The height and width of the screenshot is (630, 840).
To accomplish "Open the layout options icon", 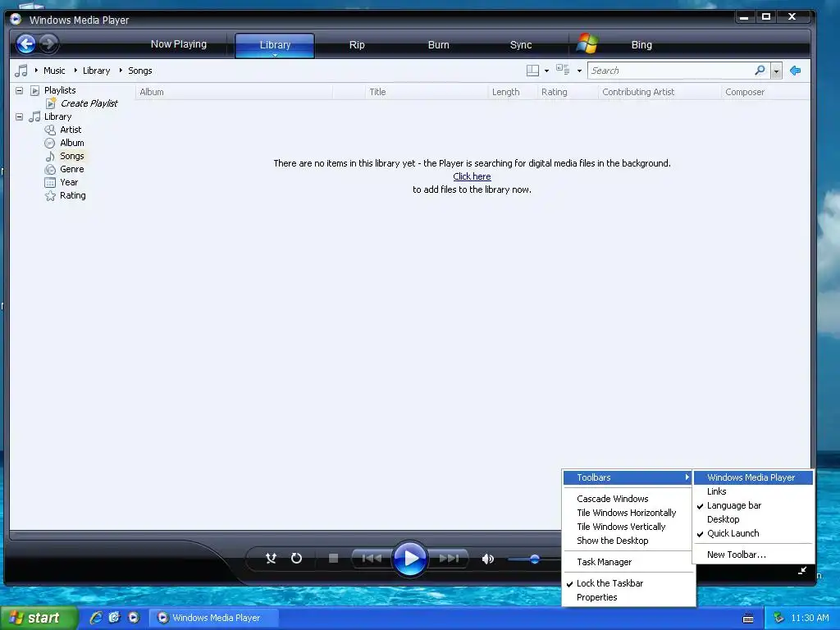I will pos(532,71).
